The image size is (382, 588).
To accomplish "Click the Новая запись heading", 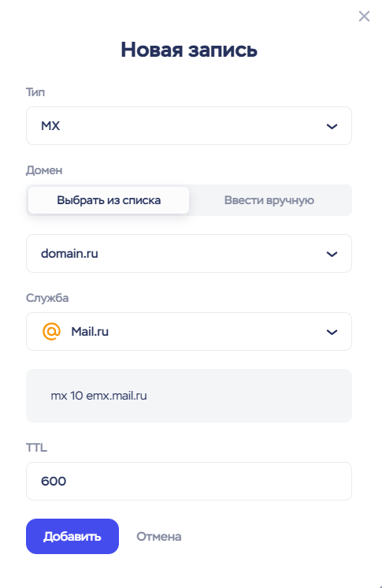I will click(x=189, y=50).
